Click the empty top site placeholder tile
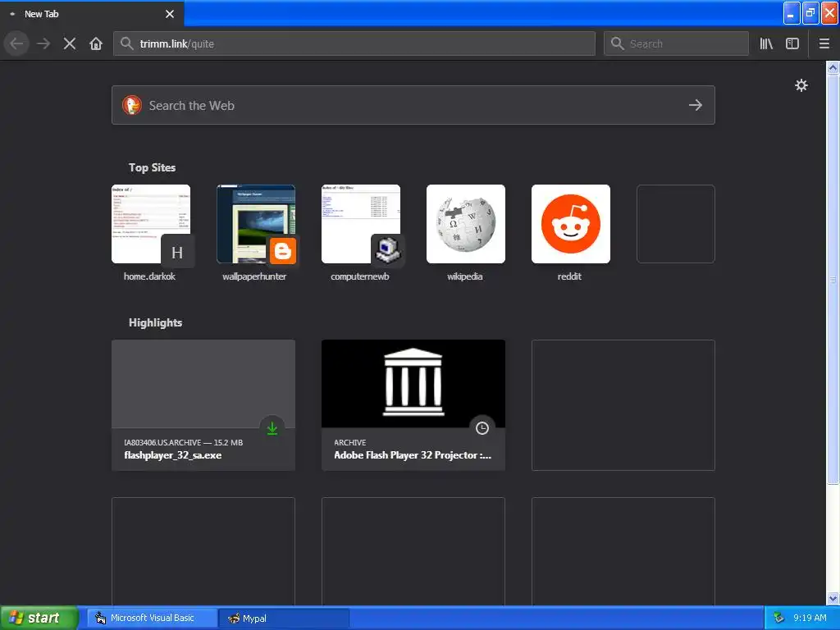The height and width of the screenshot is (630, 840). 676,224
